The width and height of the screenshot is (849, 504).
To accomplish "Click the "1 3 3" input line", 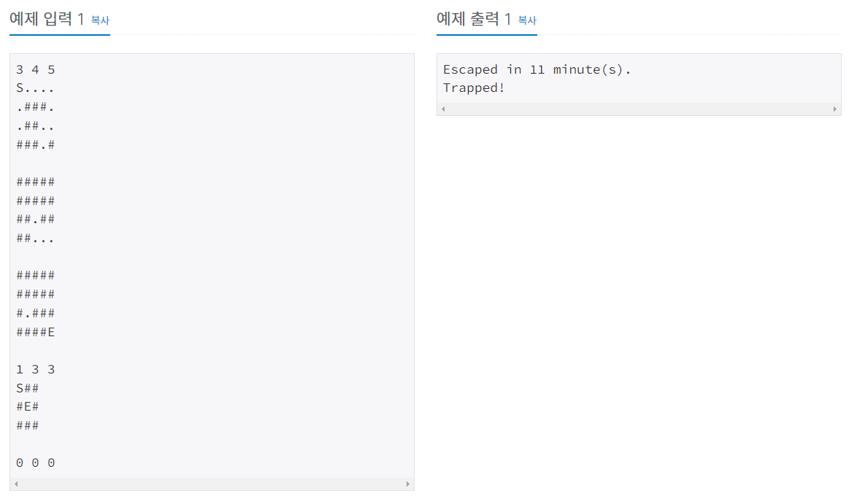I will [36, 369].
